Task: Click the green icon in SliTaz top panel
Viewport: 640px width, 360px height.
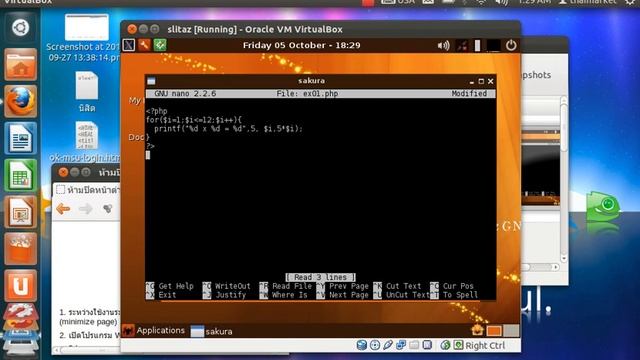Action: pos(160,45)
